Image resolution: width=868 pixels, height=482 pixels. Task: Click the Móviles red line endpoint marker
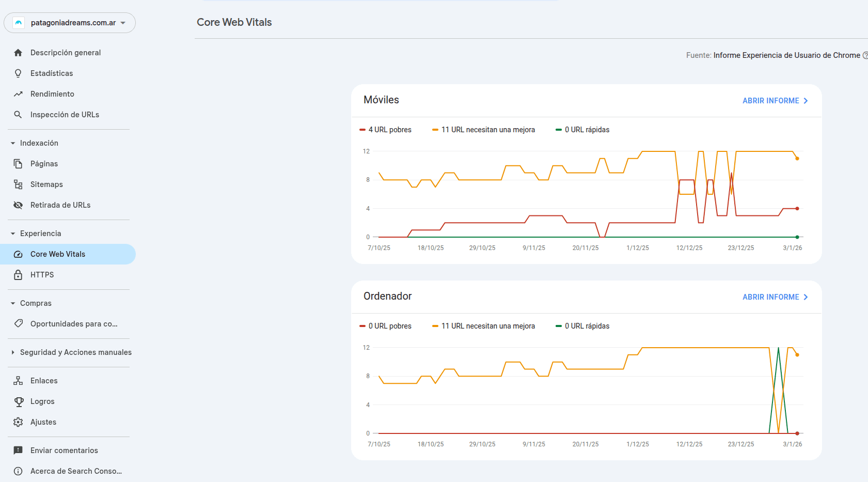pyautogui.click(x=797, y=209)
